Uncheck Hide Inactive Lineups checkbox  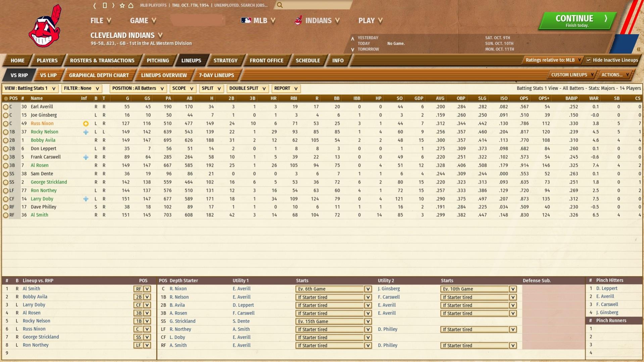point(588,60)
